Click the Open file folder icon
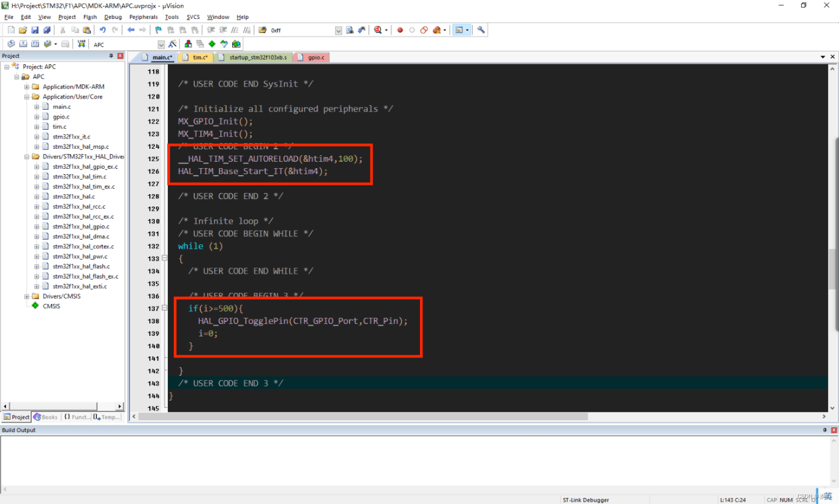The image size is (839, 504). pyautogui.click(x=23, y=30)
